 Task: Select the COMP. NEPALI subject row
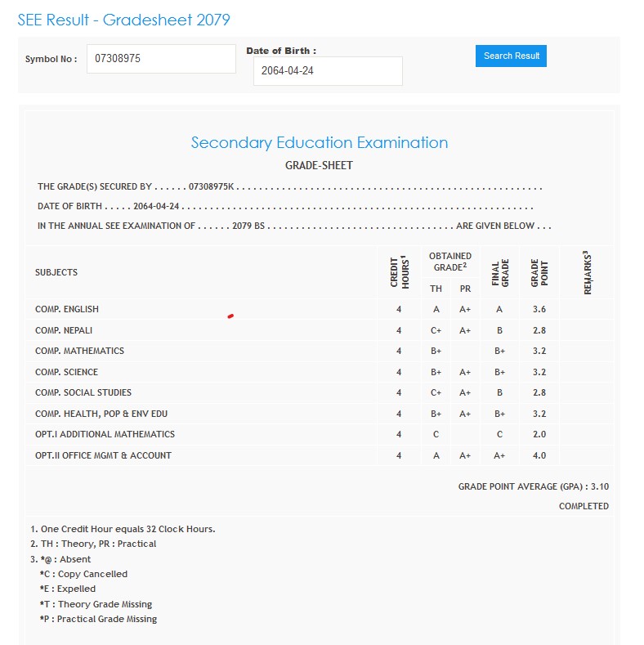click(64, 330)
